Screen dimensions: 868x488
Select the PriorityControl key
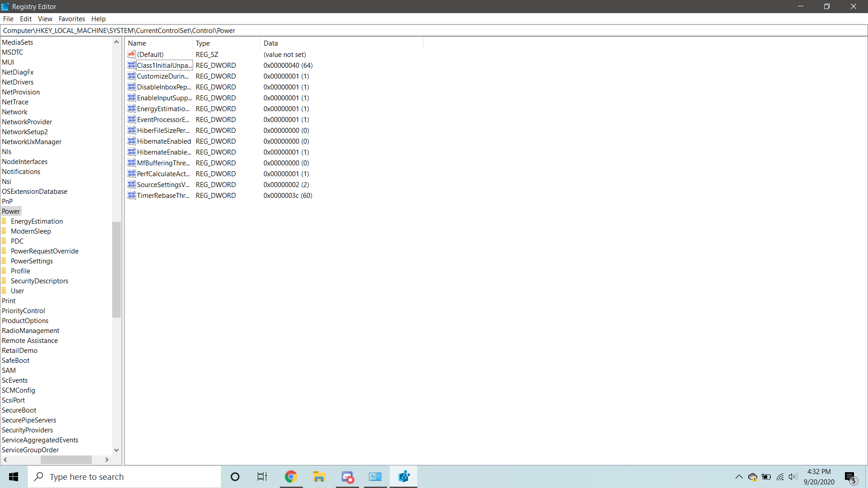24,310
